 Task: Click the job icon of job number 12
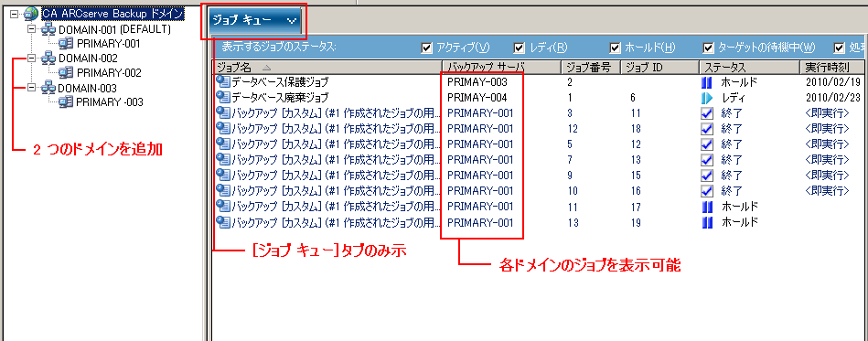pyautogui.click(x=223, y=129)
